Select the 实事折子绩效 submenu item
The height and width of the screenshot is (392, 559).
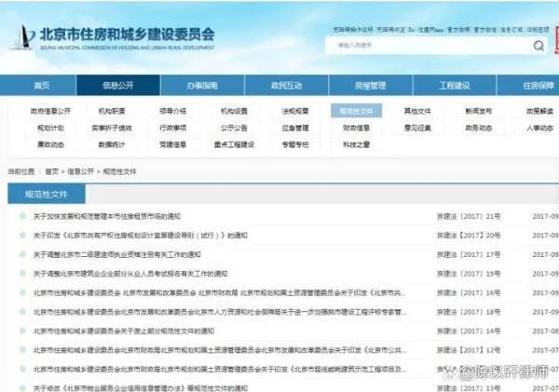pyautogui.click(x=112, y=128)
